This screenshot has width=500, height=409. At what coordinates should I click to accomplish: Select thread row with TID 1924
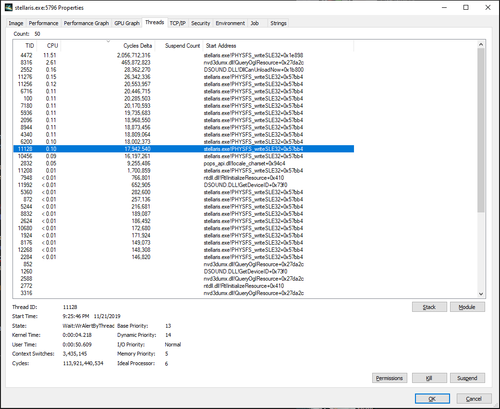tap(184, 235)
